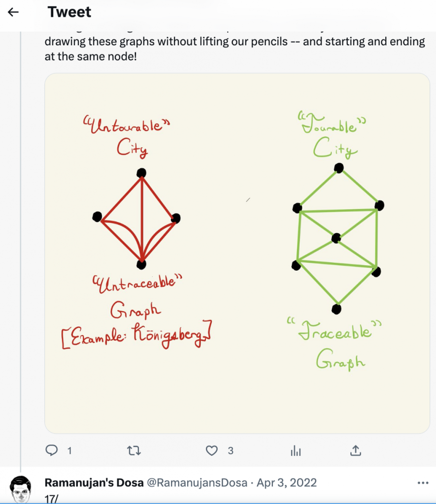
Task: Open the Ramanujan's Dosa display name link
Action: tap(94, 482)
